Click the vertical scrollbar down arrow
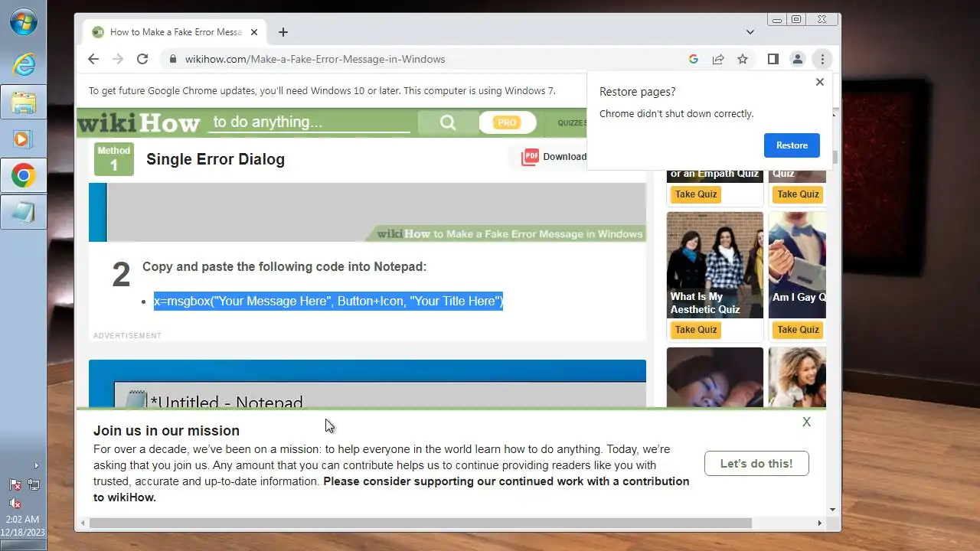Image resolution: width=980 pixels, height=551 pixels. click(833, 510)
